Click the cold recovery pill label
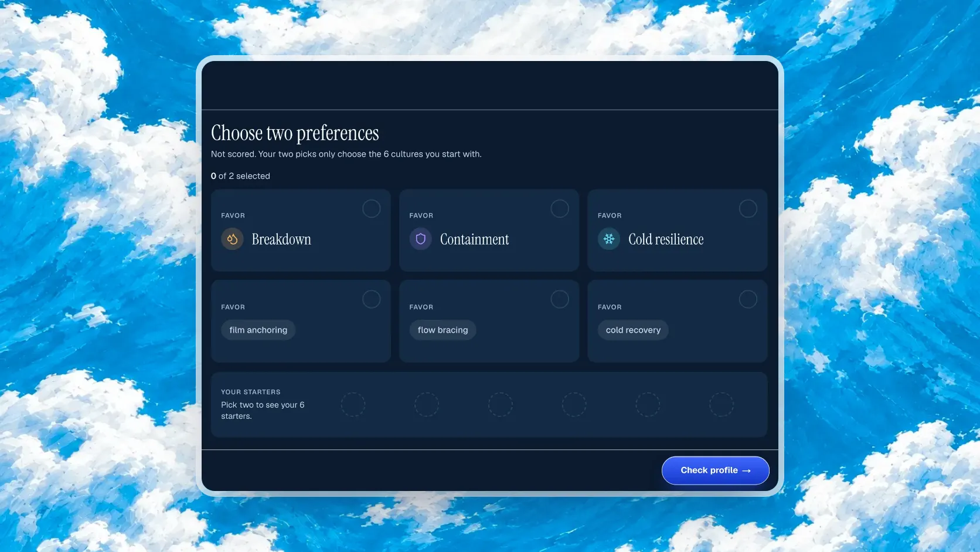 633,330
